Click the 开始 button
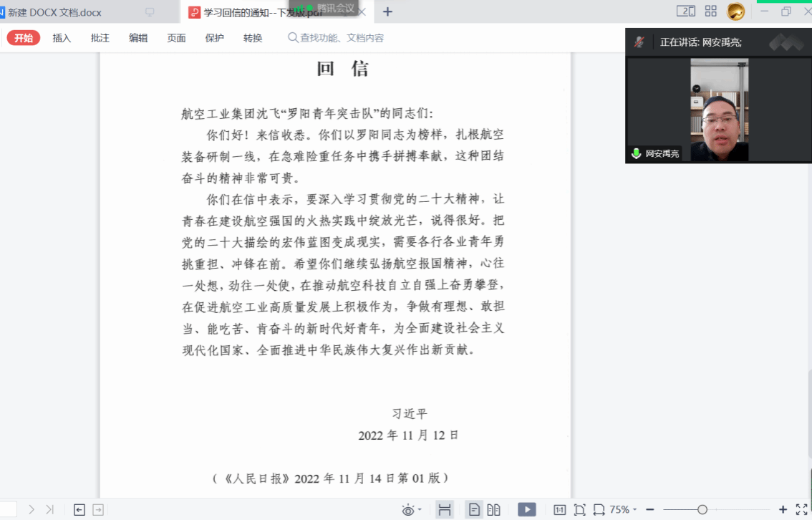This screenshot has height=520, width=812. (24, 38)
